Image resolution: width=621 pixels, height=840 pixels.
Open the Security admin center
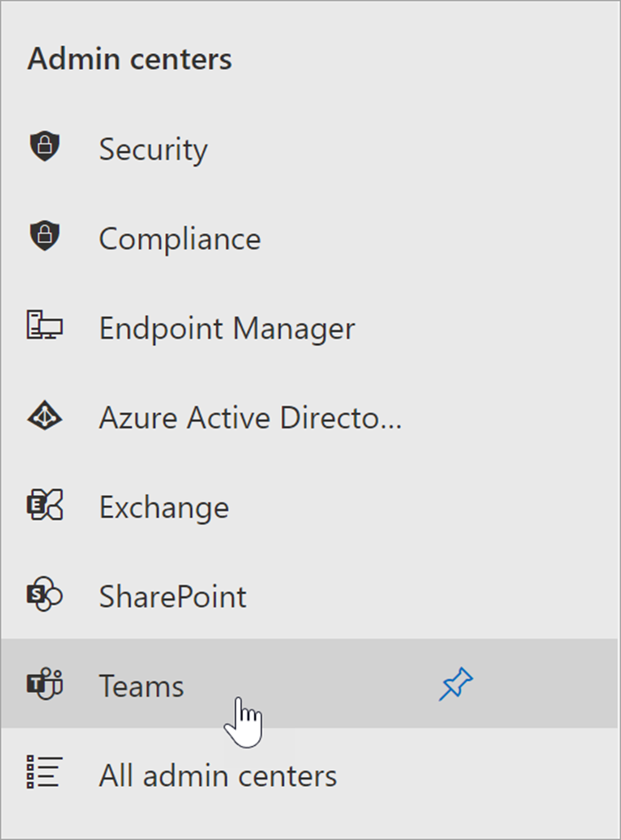pos(153,149)
